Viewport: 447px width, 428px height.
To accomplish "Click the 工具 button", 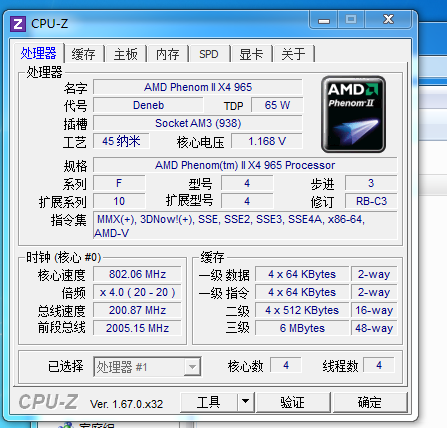I will [x=208, y=402].
